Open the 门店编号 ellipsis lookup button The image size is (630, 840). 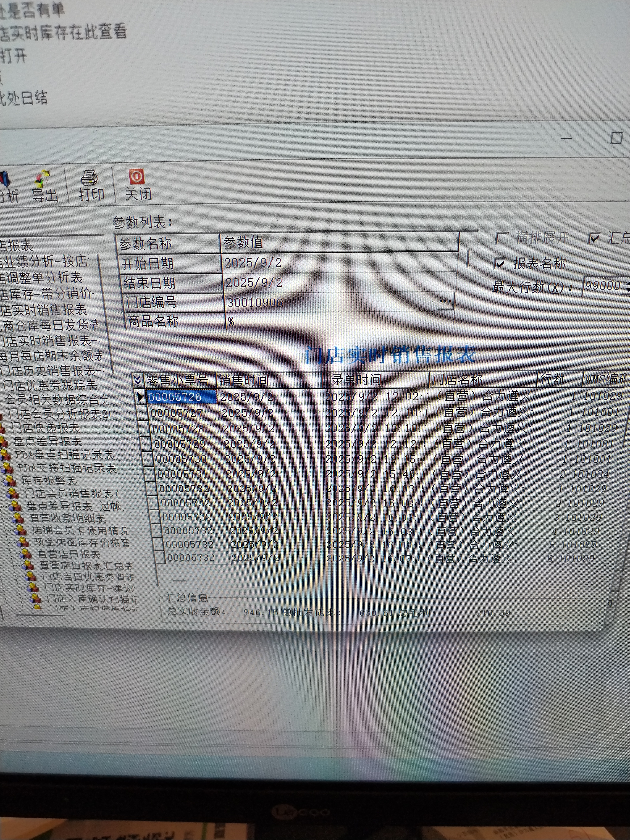[445, 302]
